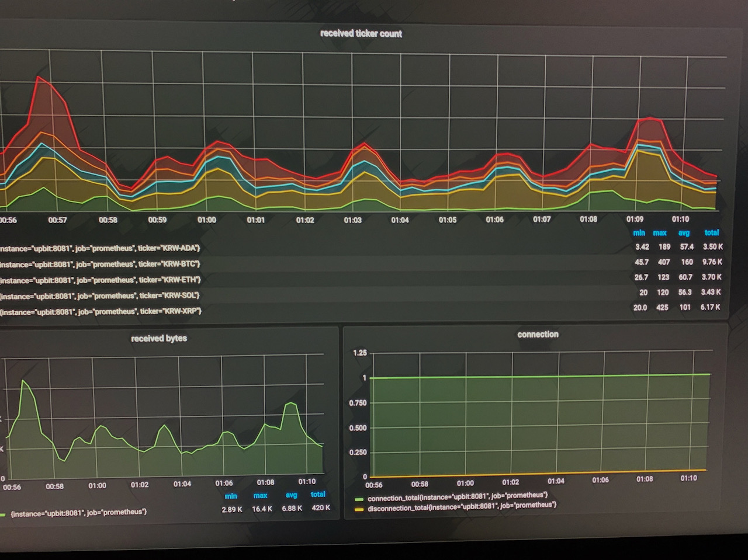Toggle the disconnection_total series label
Screen dimensions: 748x560
pyautogui.click(x=462, y=506)
